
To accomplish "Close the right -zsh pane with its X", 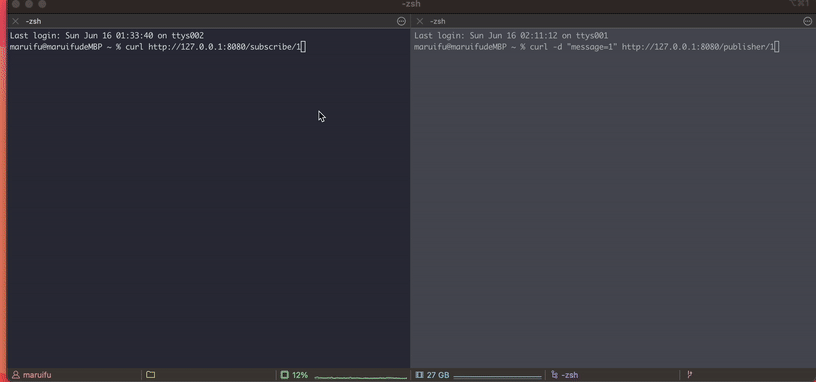I will click(x=420, y=21).
